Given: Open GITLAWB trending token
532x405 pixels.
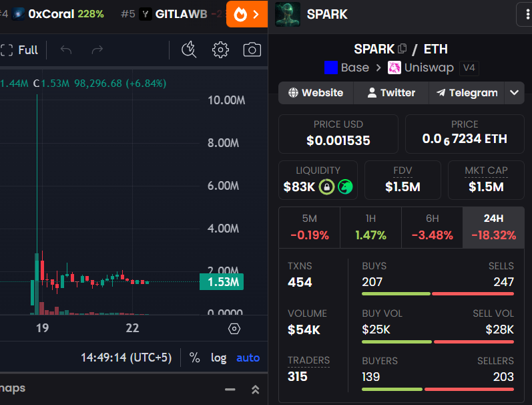Looking at the screenshot, I should 173,14.
